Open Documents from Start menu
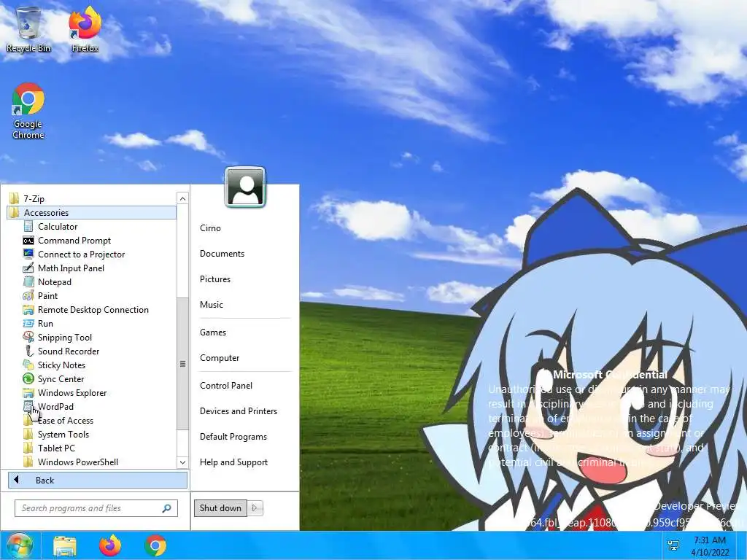The image size is (747, 560). coord(222,254)
